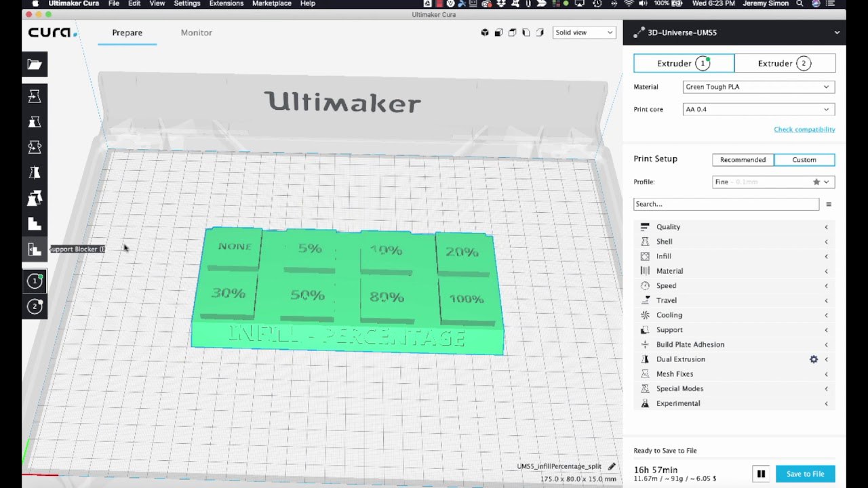Screen dimensions: 868x488
Task: Open the 3D-Universe-UMS5 printer dropdown
Action: [x=734, y=33]
